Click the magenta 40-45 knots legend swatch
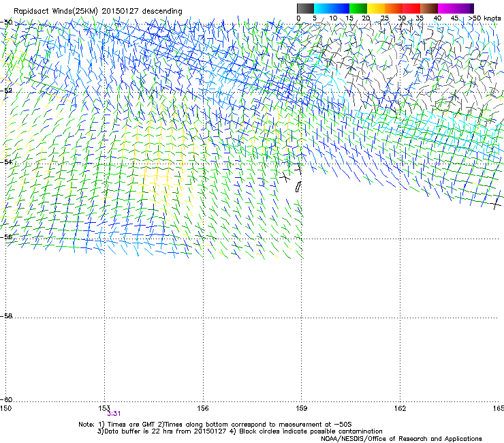Screen dimensions: 504x443 tap(447, 8)
